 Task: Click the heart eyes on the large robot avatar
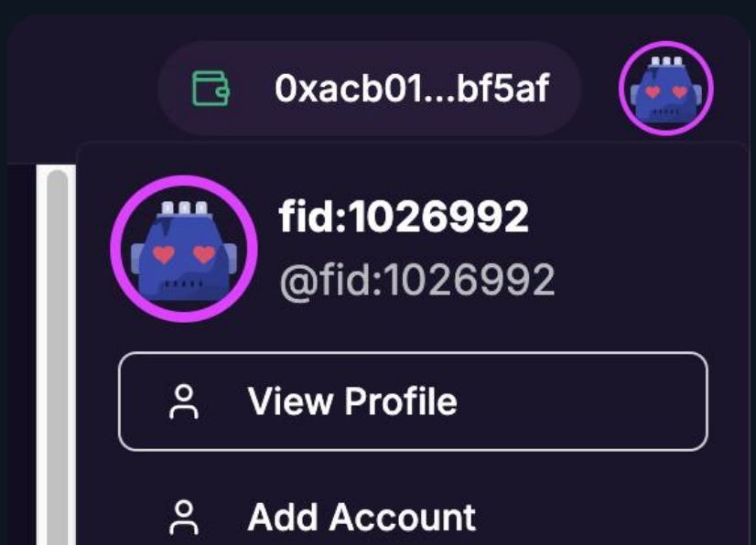[184, 254]
